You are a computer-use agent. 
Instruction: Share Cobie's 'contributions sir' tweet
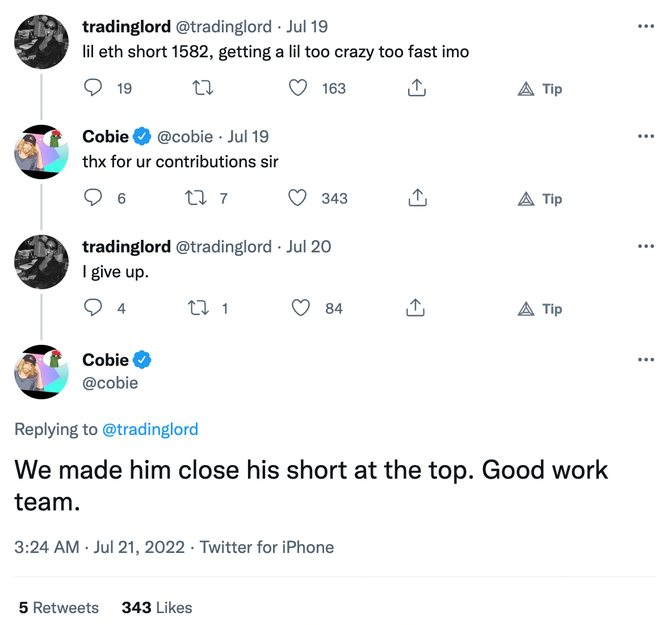click(x=417, y=198)
